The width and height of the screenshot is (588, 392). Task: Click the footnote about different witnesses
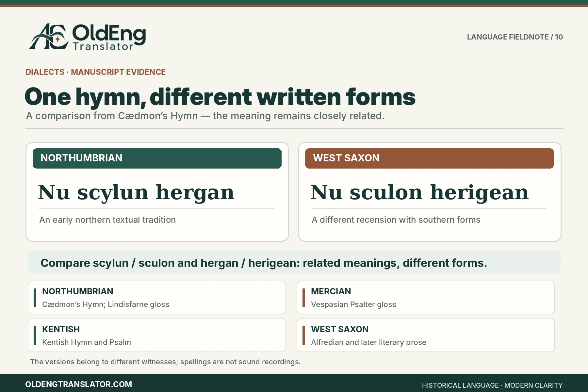tap(165, 362)
